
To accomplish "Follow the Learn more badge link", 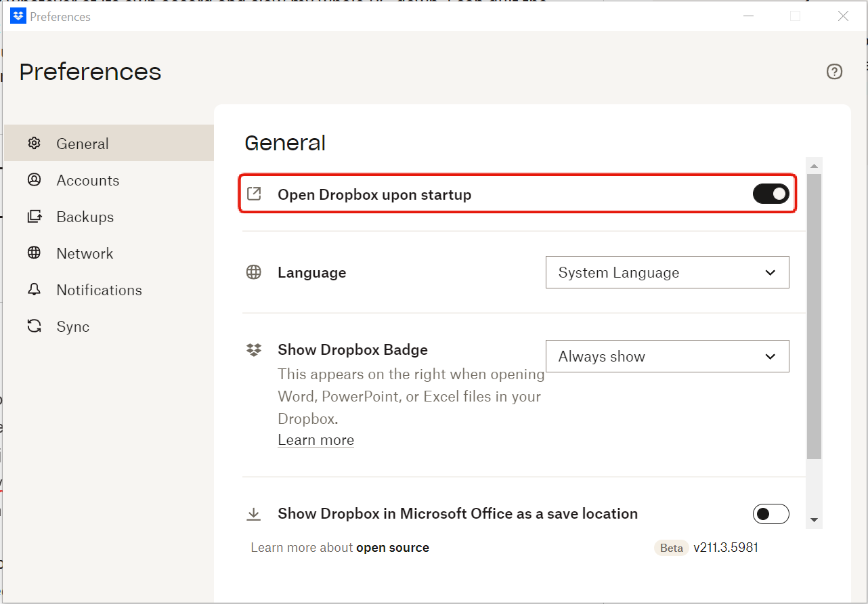I will click(316, 440).
